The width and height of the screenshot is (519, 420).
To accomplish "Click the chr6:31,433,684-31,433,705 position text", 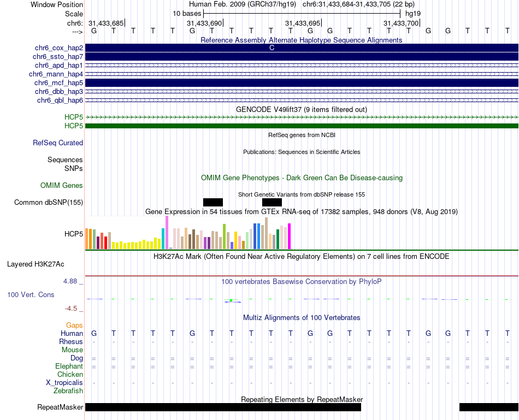I will [x=358, y=4].
